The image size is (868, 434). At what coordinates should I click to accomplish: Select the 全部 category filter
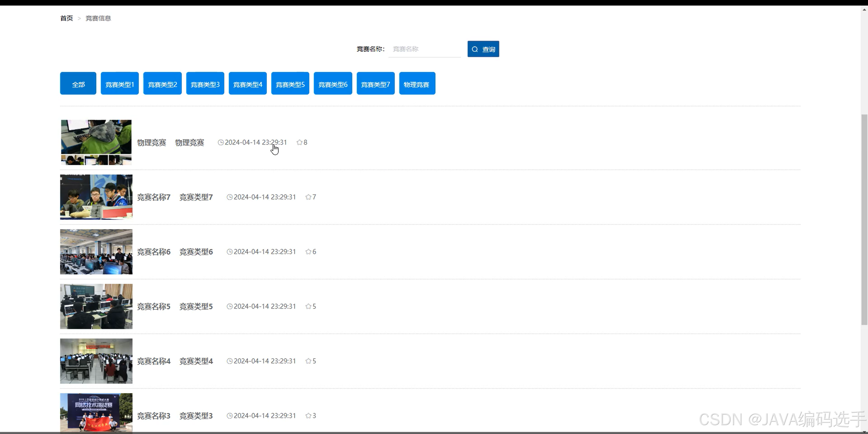(78, 83)
